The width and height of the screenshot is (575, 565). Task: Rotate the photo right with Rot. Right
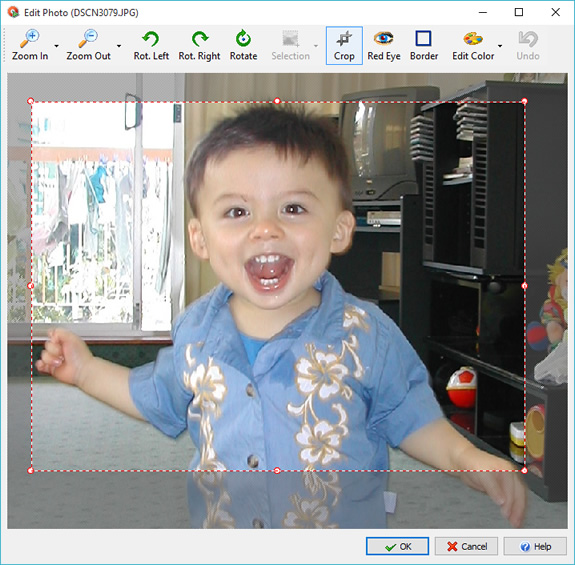(199, 45)
